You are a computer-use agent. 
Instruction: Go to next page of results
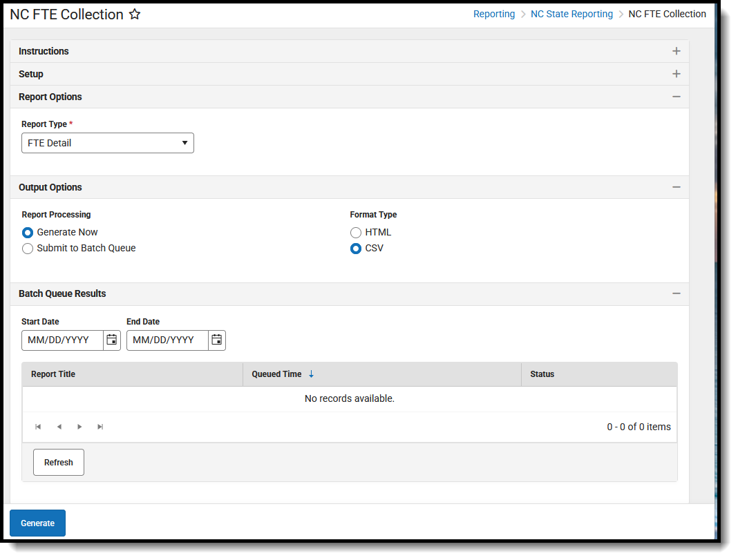79,427
